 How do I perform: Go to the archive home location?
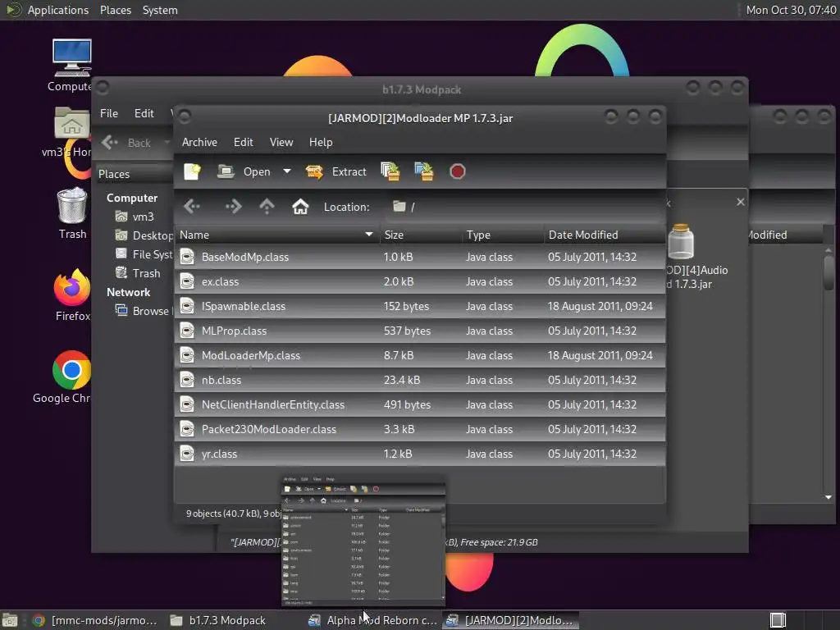pos(300,206)
